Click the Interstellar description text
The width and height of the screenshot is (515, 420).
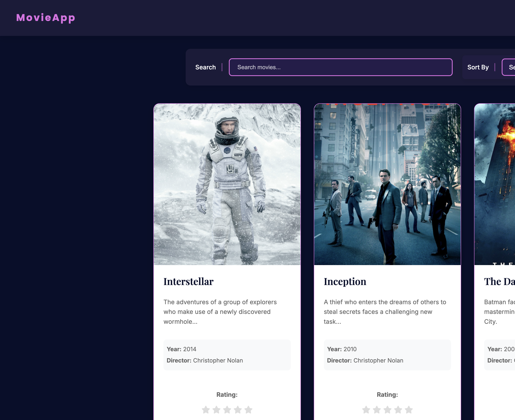[x=220, y=312]
